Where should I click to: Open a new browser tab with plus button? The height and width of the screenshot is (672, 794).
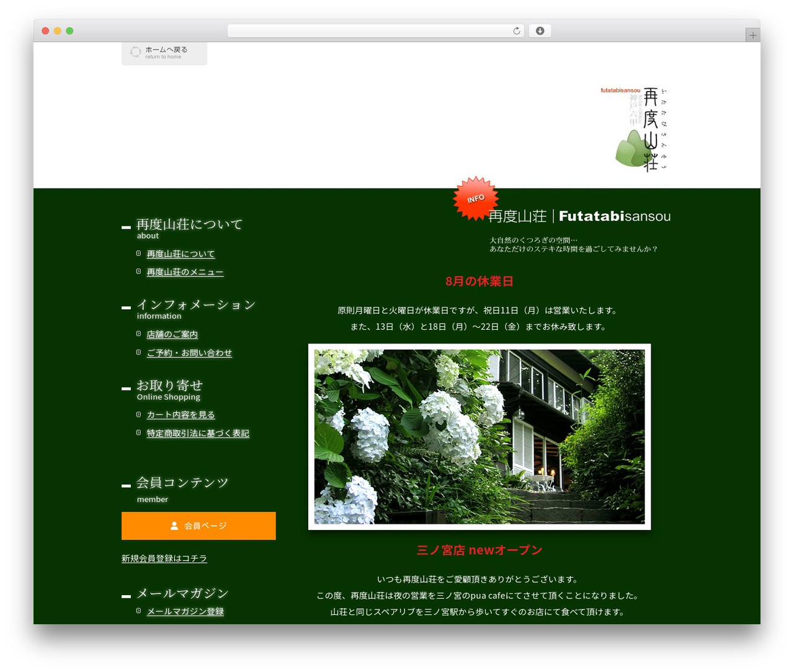tap(752, 35)
